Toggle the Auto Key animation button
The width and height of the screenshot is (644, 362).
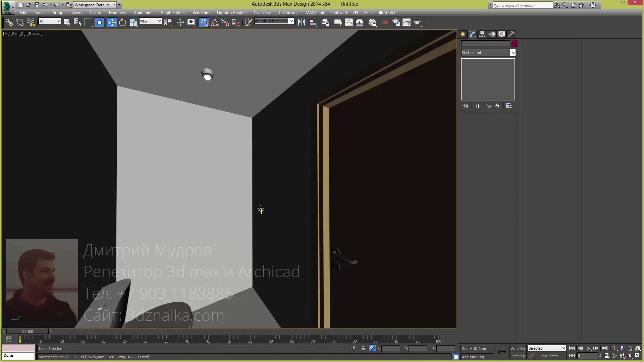518,348
